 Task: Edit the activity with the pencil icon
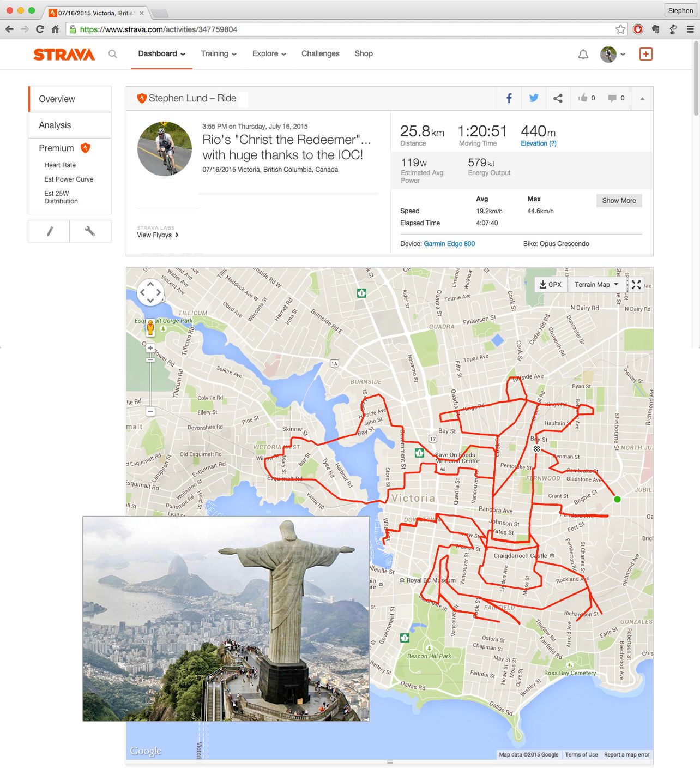click(49, 231)
